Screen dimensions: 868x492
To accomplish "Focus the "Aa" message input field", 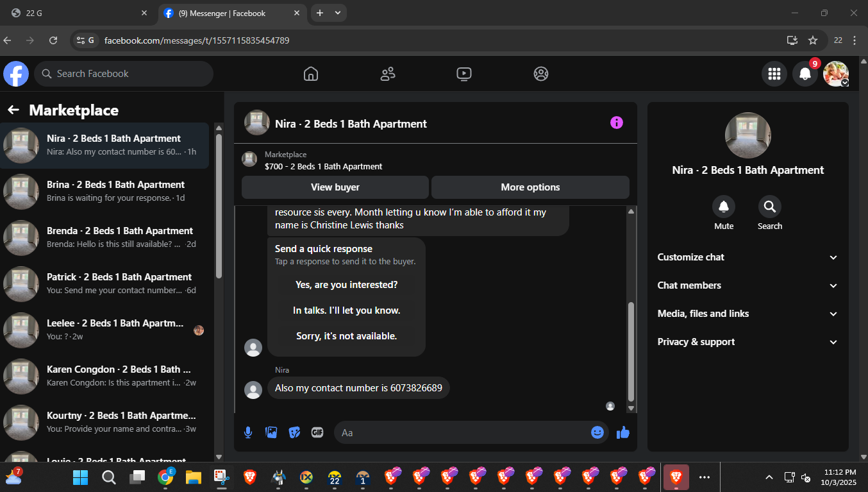I will click(462, 432).
